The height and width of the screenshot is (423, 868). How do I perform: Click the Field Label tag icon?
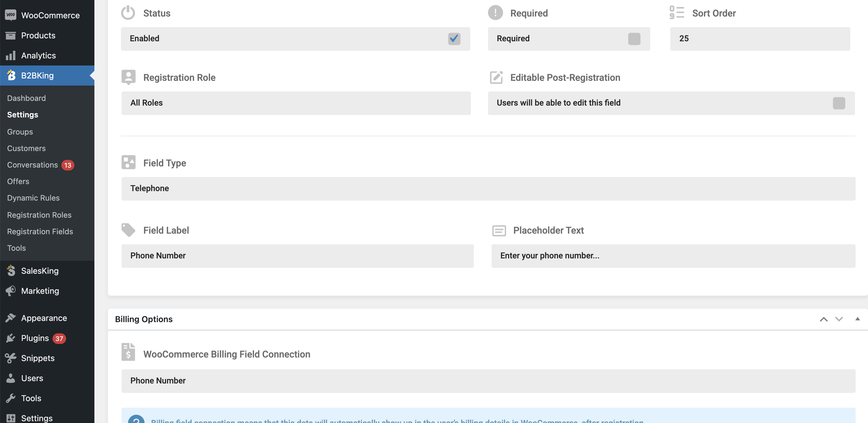[128, 230]
